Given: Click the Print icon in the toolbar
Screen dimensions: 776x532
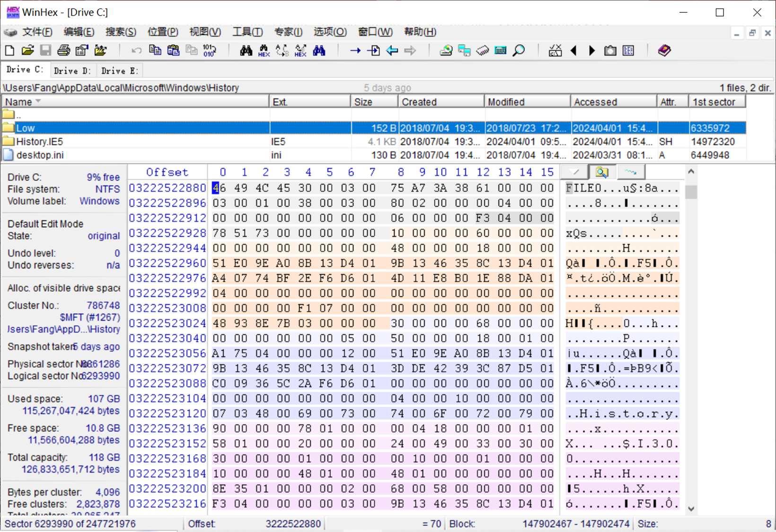Looking at the screenshot, I should coord(63,50).
